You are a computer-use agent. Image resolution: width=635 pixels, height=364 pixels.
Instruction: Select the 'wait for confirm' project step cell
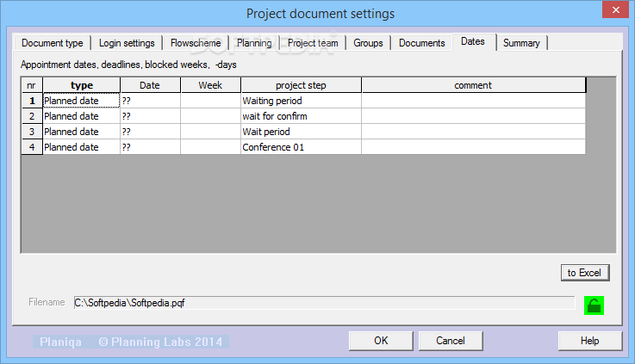(301, 116)
